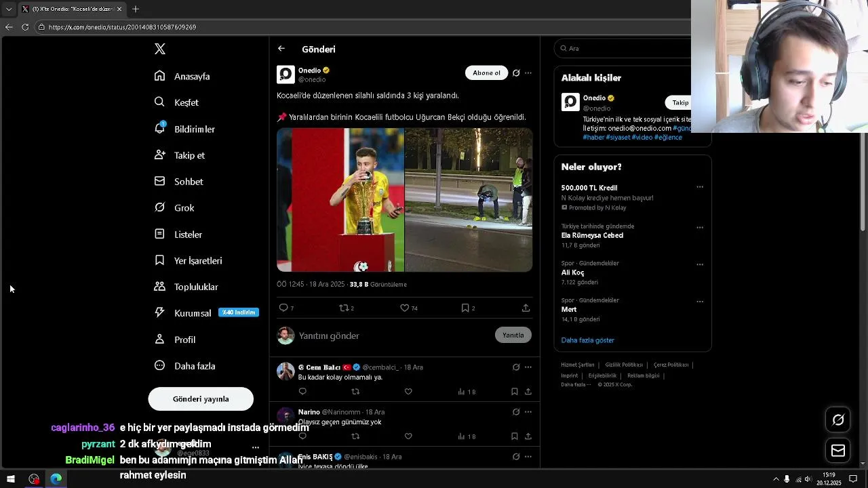
Task: Click the X logo in the sidebar
Action: (160, 49)
